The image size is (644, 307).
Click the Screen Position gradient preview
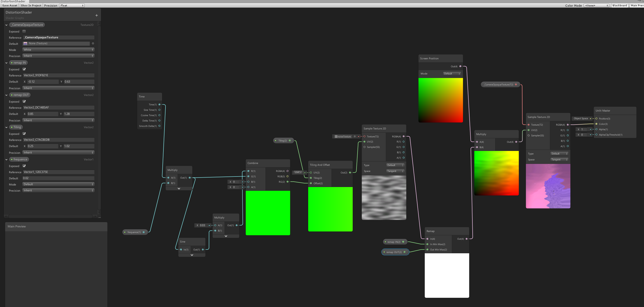[440, 100]
